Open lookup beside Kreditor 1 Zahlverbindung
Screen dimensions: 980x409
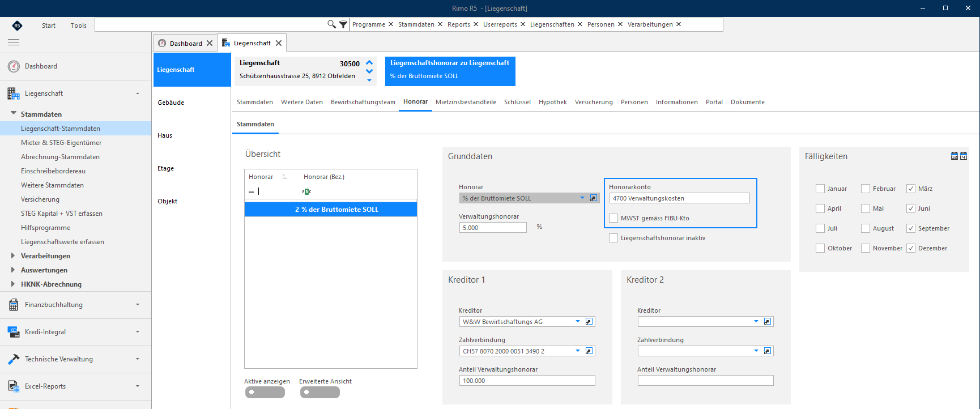coord(589,351)
